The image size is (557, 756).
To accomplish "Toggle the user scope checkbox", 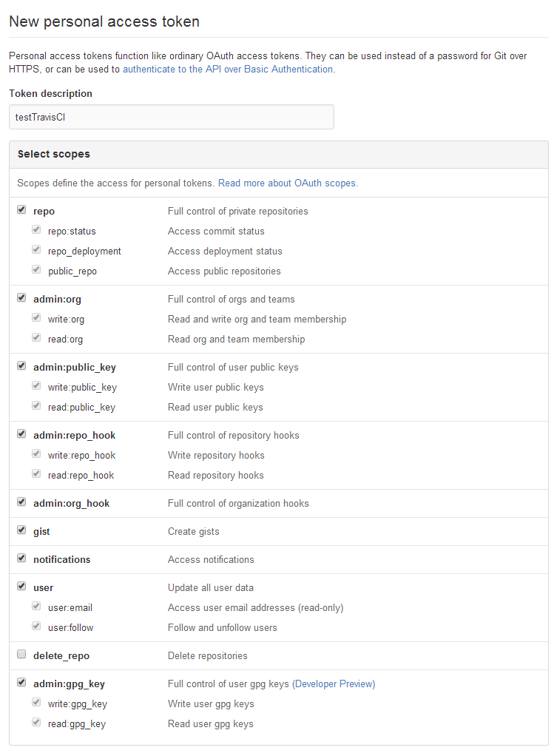I will pos(21,587).
